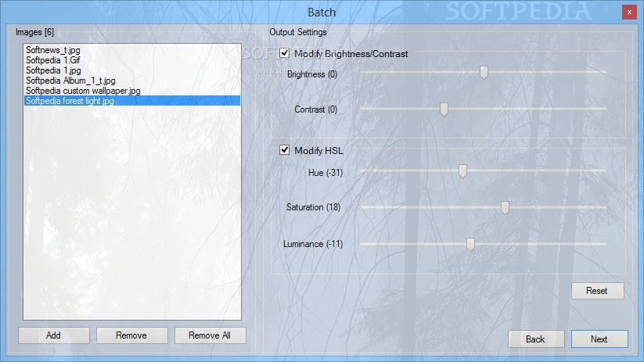This screenshot has height=362, width=644.
Task: Select Softpedia 1.Gif in the list
Action: [131, 60]
